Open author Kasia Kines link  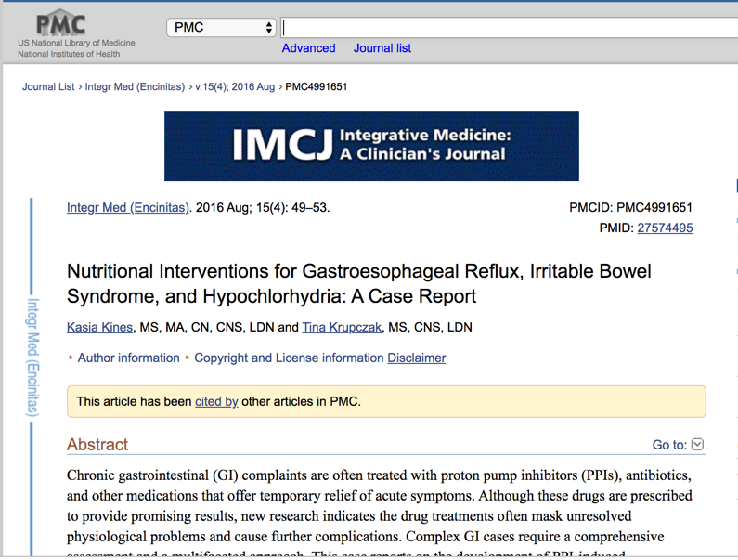pos(99,327)
